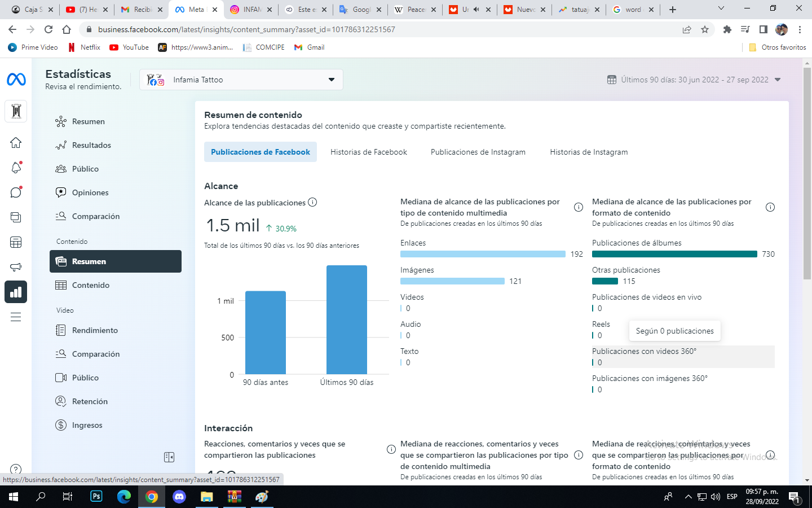The height and width of the screenshot is (508, 812).
Task: Collapse sidebar with panel toggle icon
Action: coord(169,457)
